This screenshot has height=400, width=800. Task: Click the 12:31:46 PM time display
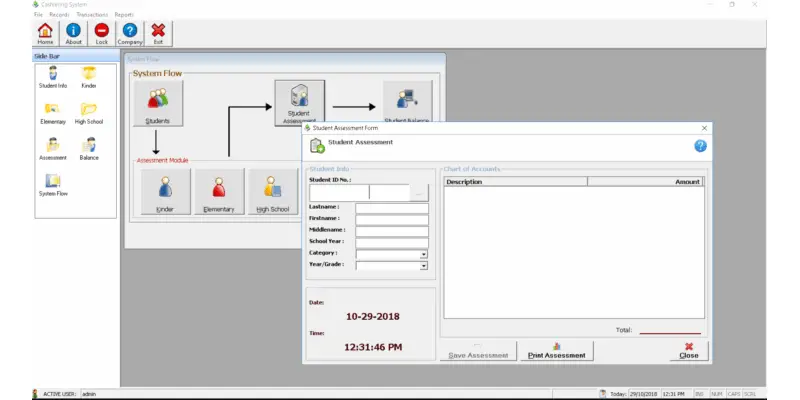(373, 347)
